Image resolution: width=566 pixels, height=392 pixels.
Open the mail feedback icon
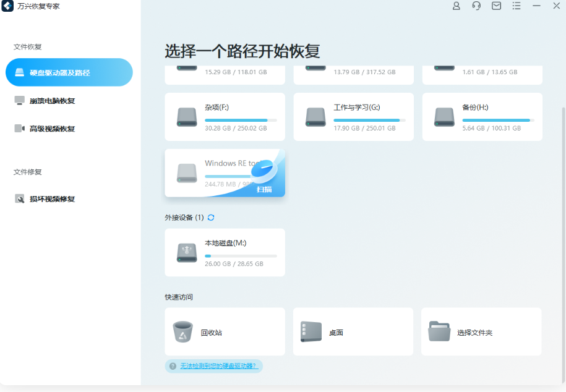point(496,6)
